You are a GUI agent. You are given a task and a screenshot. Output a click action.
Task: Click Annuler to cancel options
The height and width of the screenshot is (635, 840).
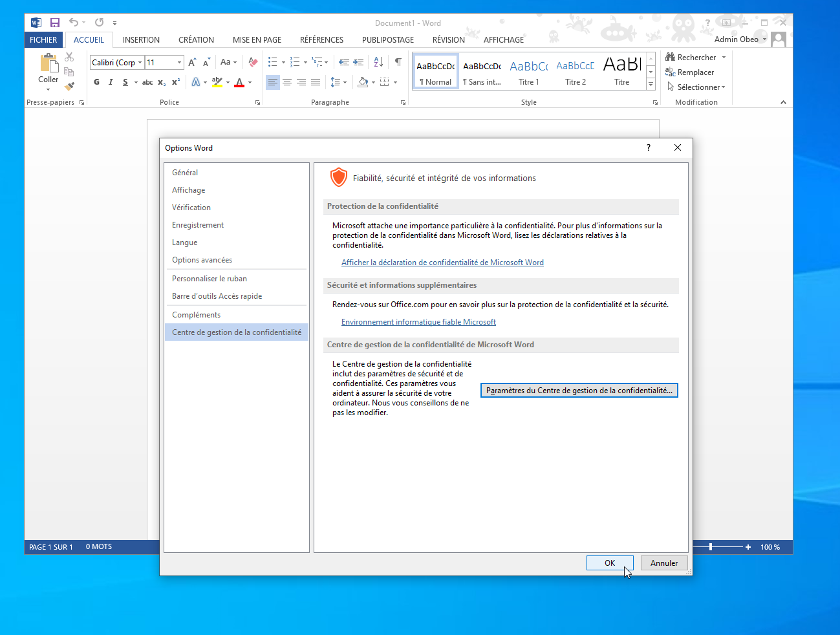[x=664, y=563]
